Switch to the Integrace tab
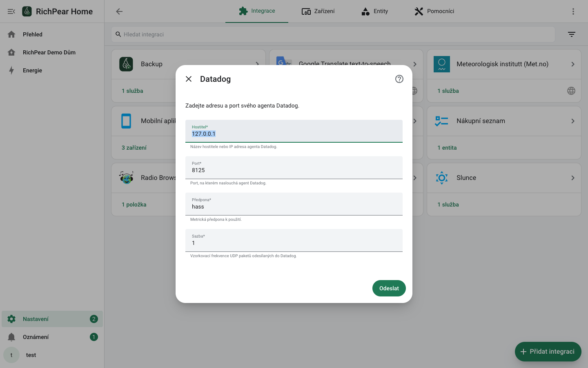The width and height of the screenshot is (588, 368). [x=257, y=11]
